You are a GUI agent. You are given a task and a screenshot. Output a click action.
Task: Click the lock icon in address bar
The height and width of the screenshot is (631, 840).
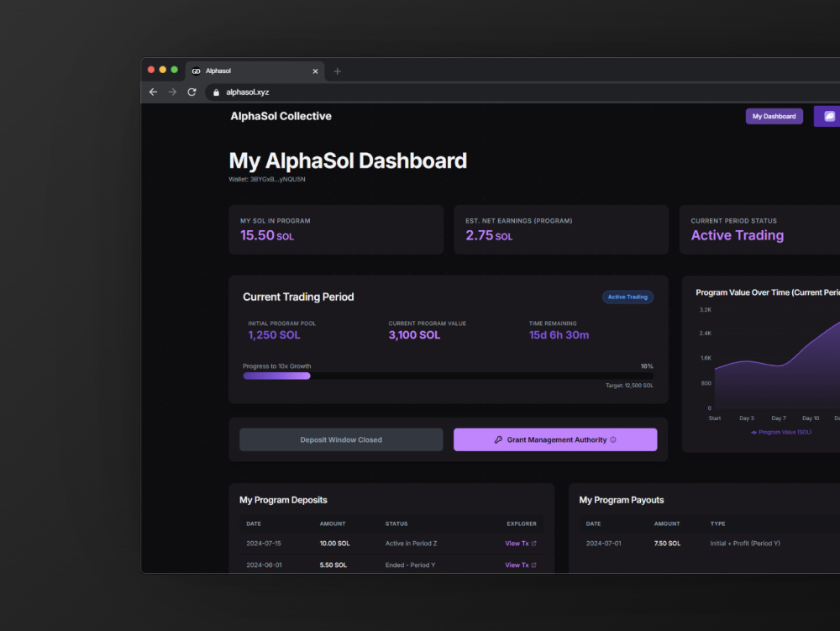pos(216,92)
